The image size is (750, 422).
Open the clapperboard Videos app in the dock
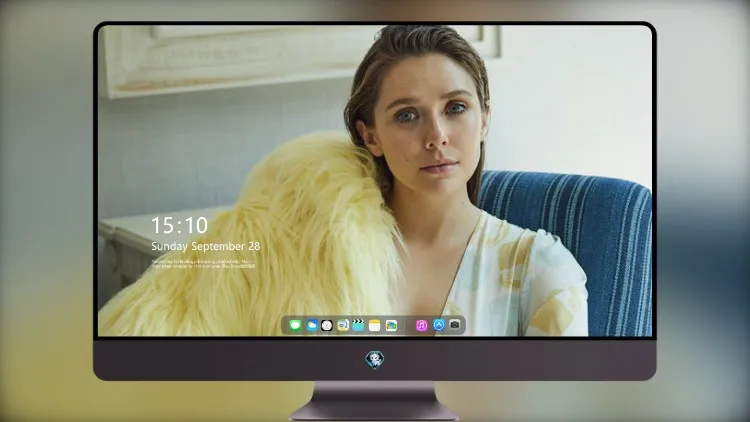[358, 325]
